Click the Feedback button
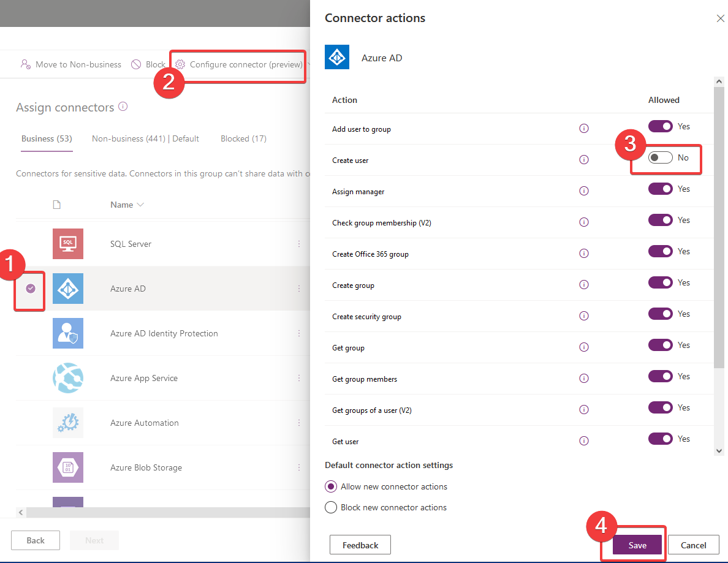 click(x=360, y=545)
